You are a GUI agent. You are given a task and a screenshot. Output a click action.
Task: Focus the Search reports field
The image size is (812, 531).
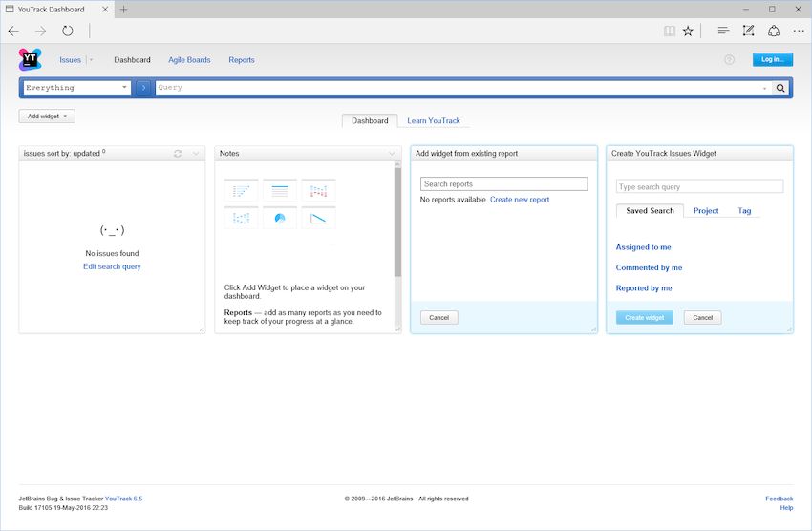[x=503, y=183]
